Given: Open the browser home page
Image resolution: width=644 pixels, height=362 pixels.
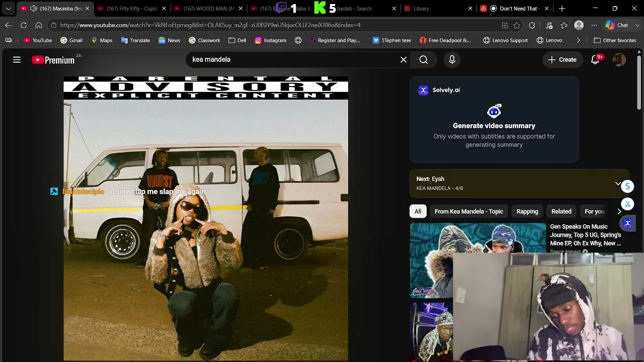Looking at the screenshot, I should click(x=39, y=25).
